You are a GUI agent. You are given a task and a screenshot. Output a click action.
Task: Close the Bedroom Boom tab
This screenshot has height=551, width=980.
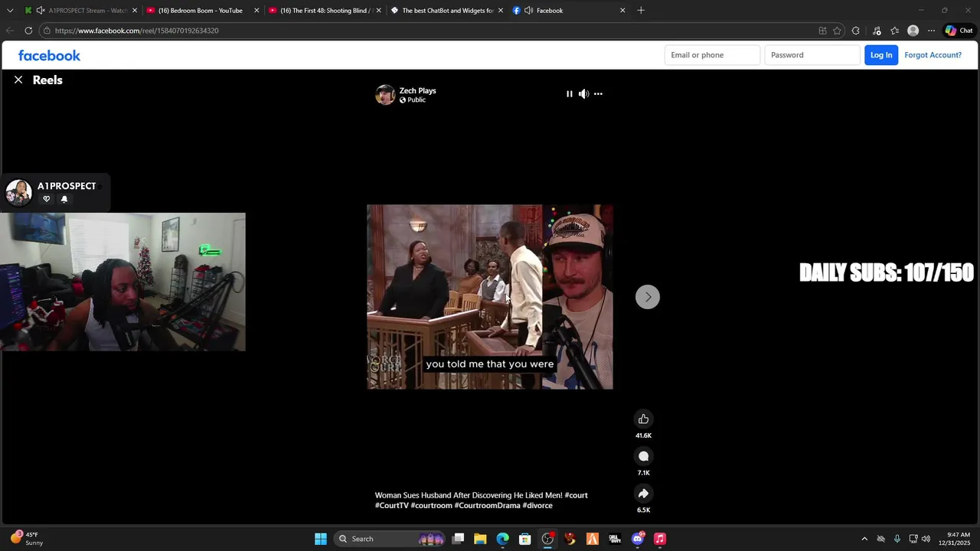(x=256, y=11)
